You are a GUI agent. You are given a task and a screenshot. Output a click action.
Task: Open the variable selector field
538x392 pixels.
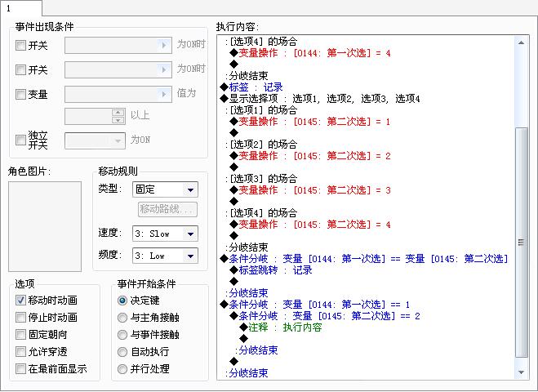click(x=118, y=95)
